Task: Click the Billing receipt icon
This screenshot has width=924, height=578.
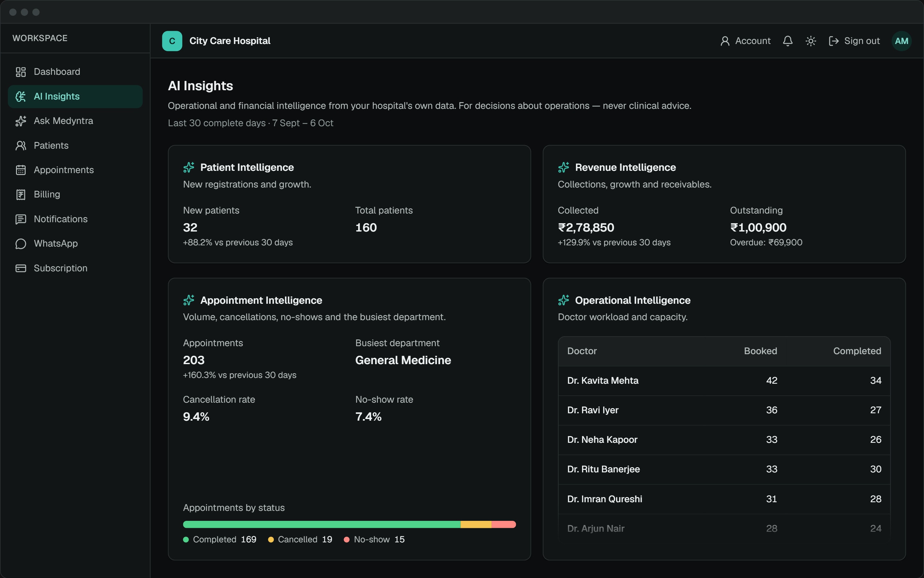Action: (21, 195)
